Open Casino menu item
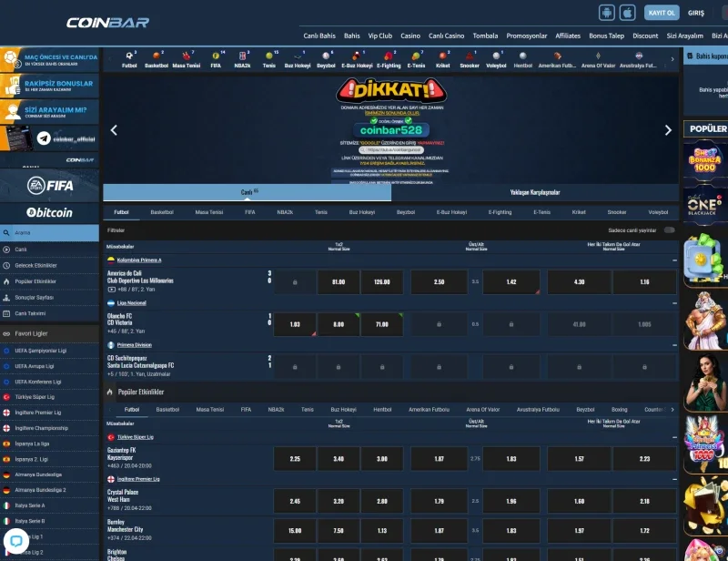728x561 pixels. (x=410, y=36)
